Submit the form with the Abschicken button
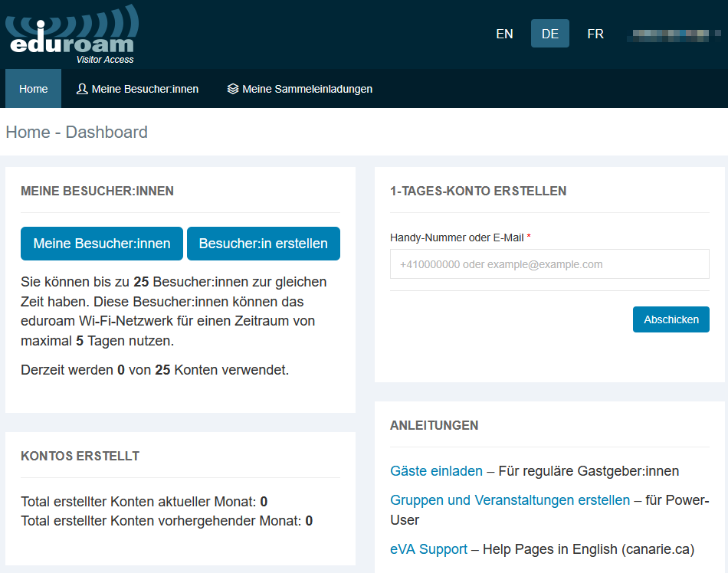 tap(671, 319)
